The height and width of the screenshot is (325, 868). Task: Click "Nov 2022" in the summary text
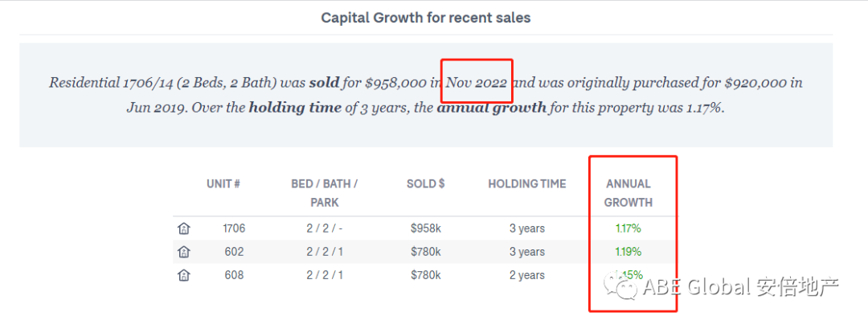point(477,82)
